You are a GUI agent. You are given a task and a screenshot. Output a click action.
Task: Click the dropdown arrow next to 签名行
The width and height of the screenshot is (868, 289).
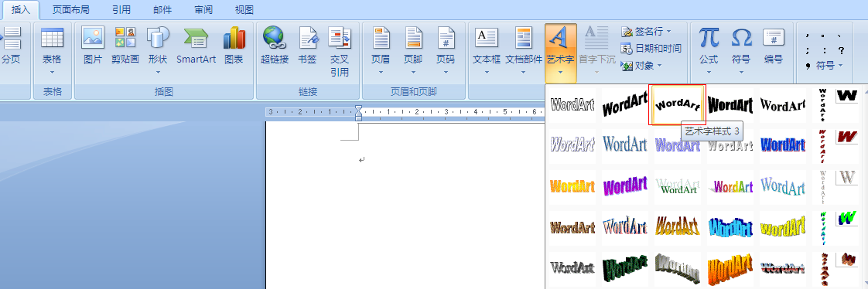(668, 31)
